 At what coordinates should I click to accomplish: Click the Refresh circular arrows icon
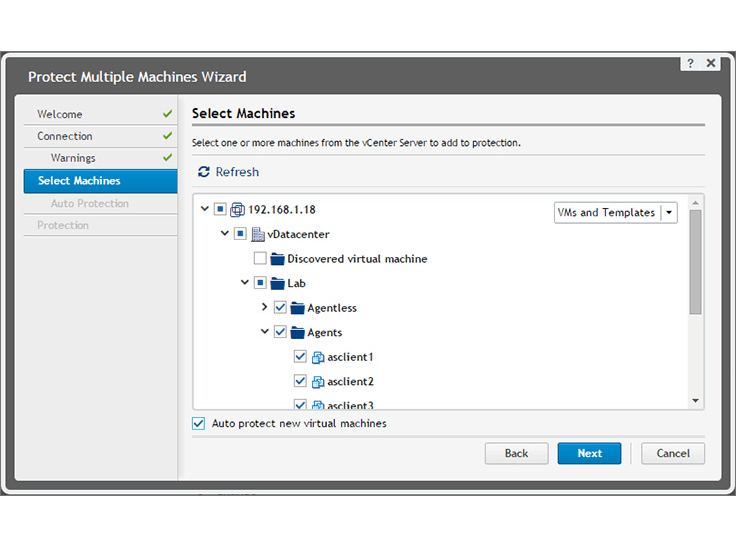coord(204,172)
